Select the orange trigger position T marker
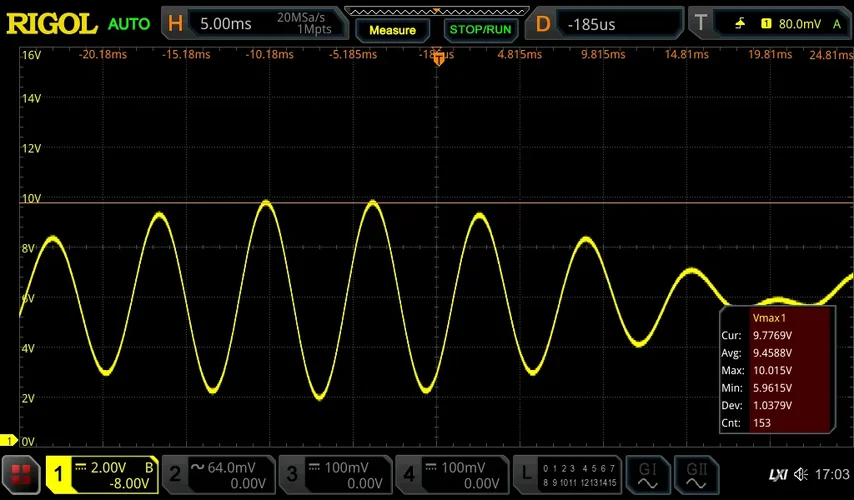The image size is (854, 500). point(438,59)
